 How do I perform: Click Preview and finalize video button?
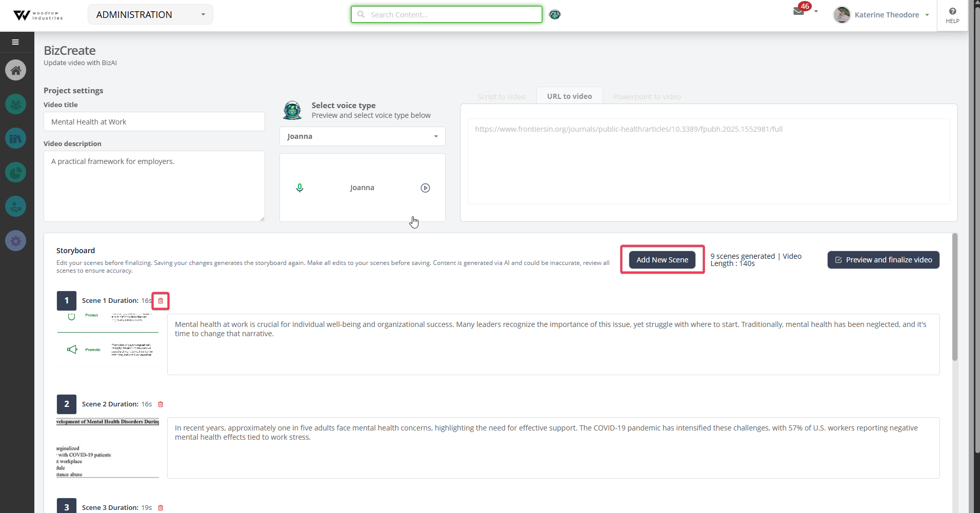[883, 260]
